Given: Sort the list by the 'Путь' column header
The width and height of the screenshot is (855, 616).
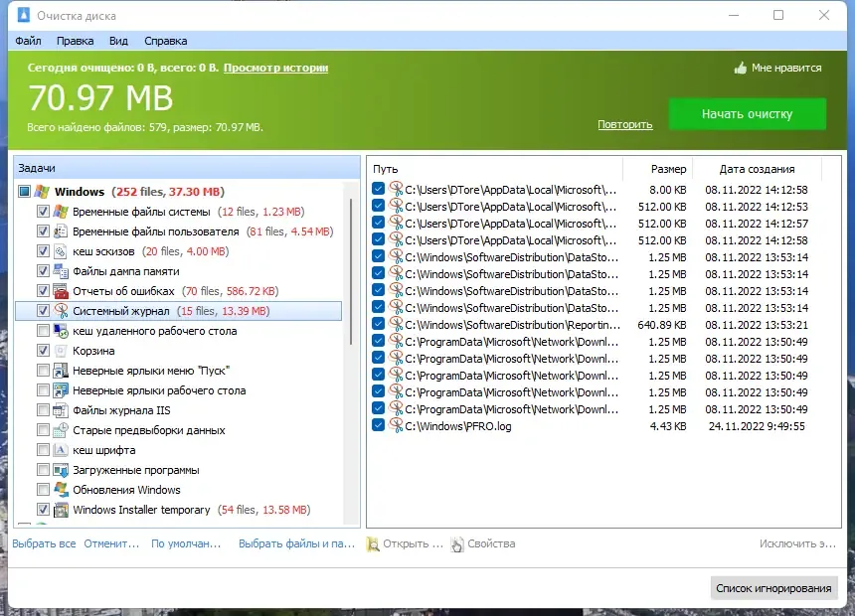Looking at the screenshot, I should click(x=495, y=169).
